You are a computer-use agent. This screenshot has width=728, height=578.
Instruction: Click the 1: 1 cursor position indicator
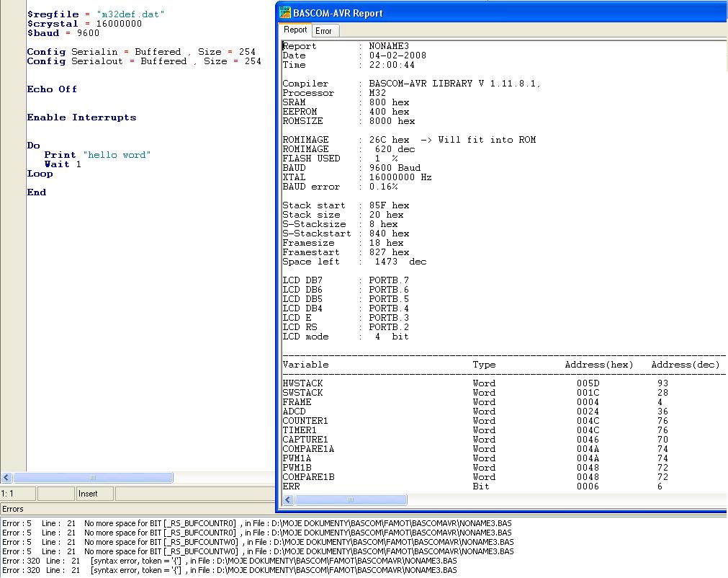click(x=18, y=494)
